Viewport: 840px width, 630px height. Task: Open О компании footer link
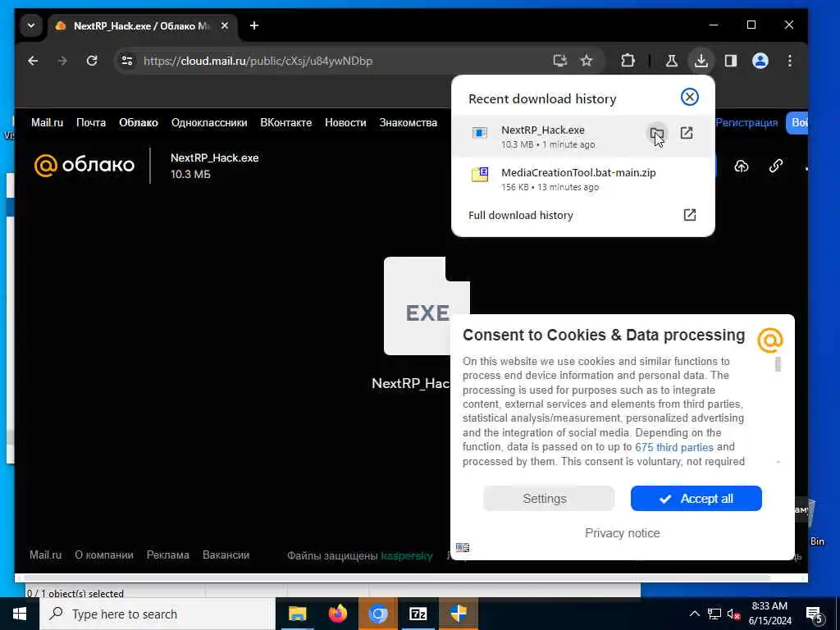pos(104,555)
